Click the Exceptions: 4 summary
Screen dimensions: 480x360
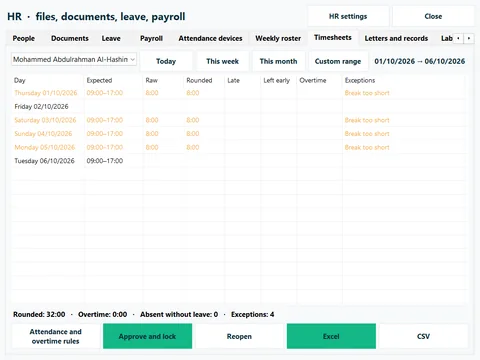point(253,314)
